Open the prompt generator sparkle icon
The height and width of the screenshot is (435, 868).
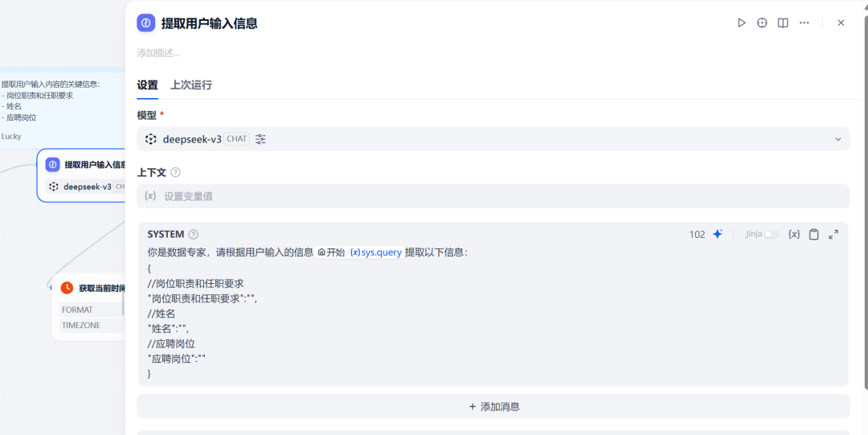[718, 235]
